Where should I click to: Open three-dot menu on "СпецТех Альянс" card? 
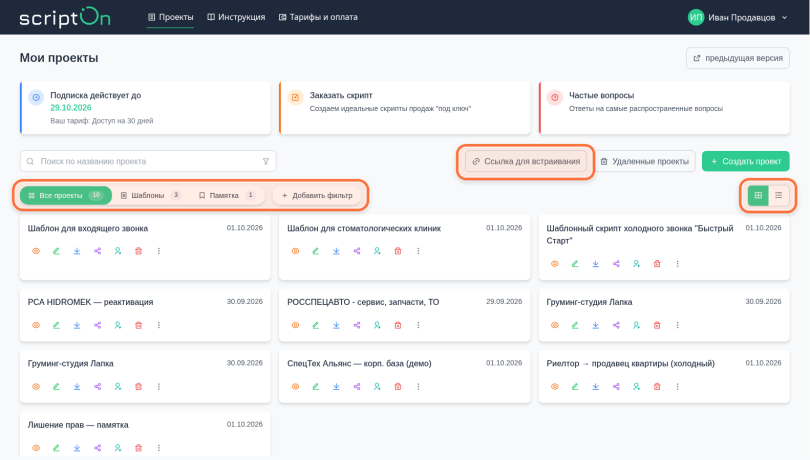pos(418,387)
